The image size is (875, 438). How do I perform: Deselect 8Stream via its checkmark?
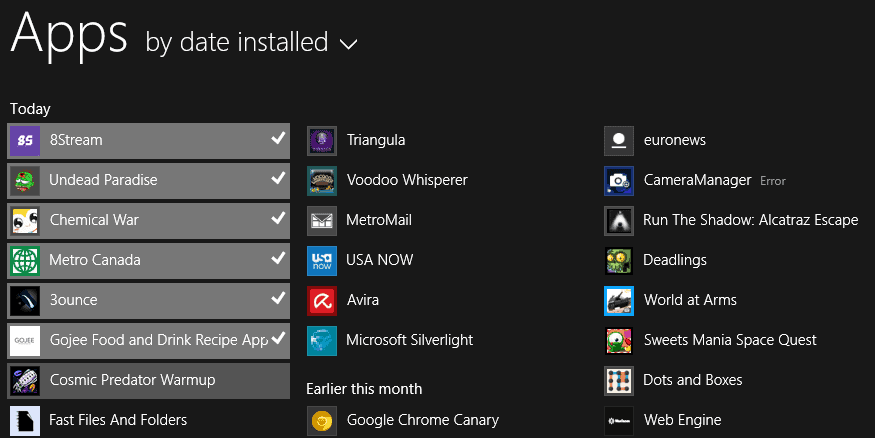(278, 138)
